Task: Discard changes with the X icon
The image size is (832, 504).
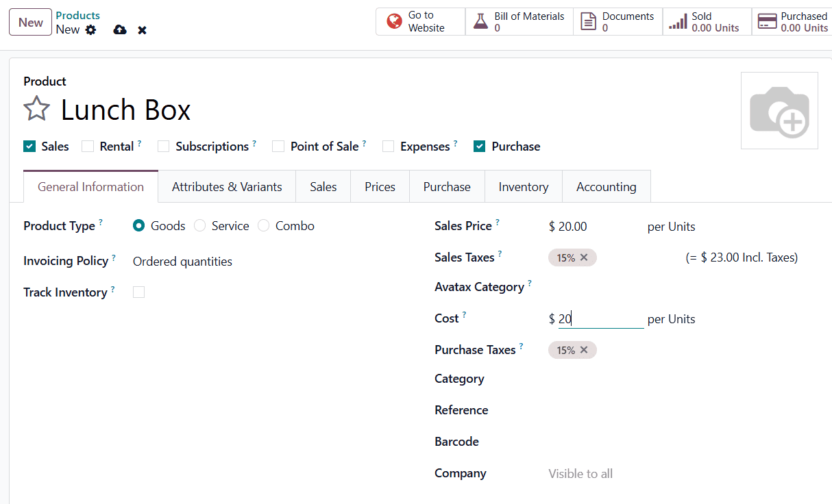Action: pyautogui.click(x=142, y=30)
